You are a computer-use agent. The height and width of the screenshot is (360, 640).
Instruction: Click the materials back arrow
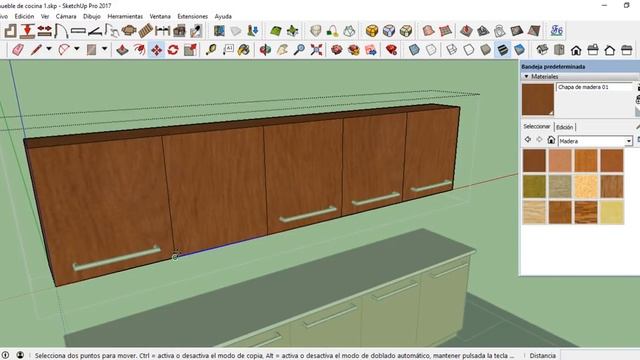(528, 140)
